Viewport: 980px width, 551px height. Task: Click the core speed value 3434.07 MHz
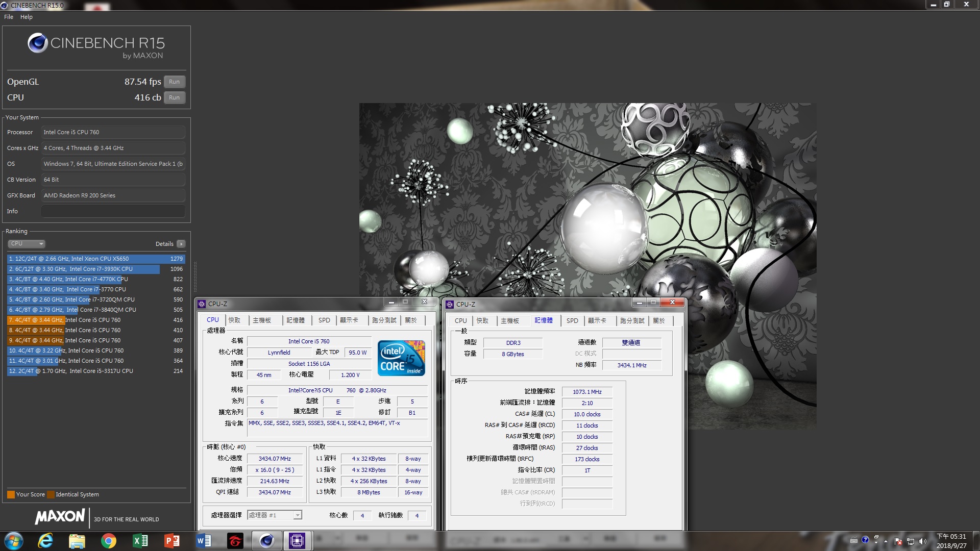(275, 459)
